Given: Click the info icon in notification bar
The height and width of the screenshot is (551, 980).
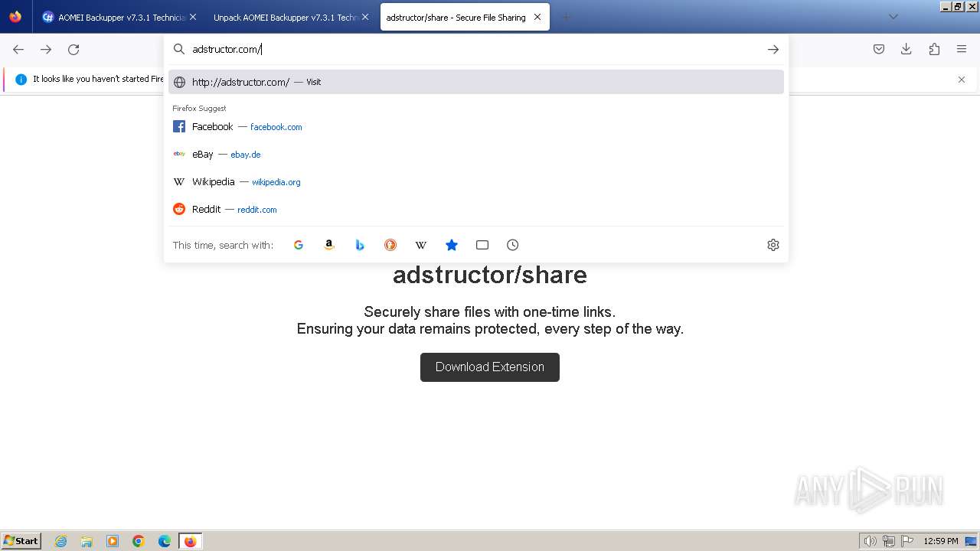Looking at the screenshot, I should (21, 80).
